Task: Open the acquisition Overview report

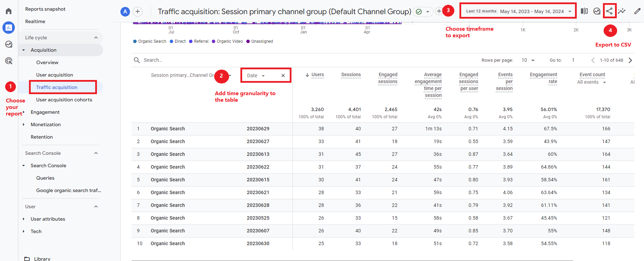Action: pyautogui.click(x=47, y=62)
